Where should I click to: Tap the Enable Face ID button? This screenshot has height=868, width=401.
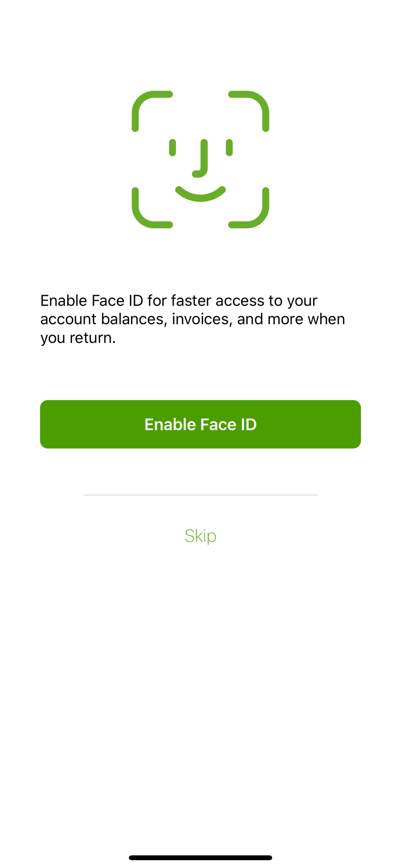200,424
